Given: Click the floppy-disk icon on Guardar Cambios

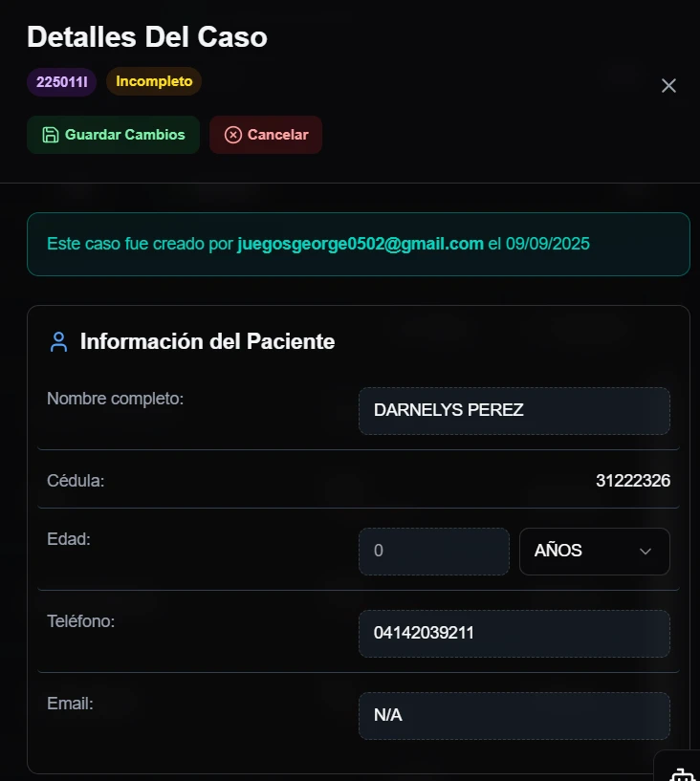Looking at the screenshot, I should 51,135.
